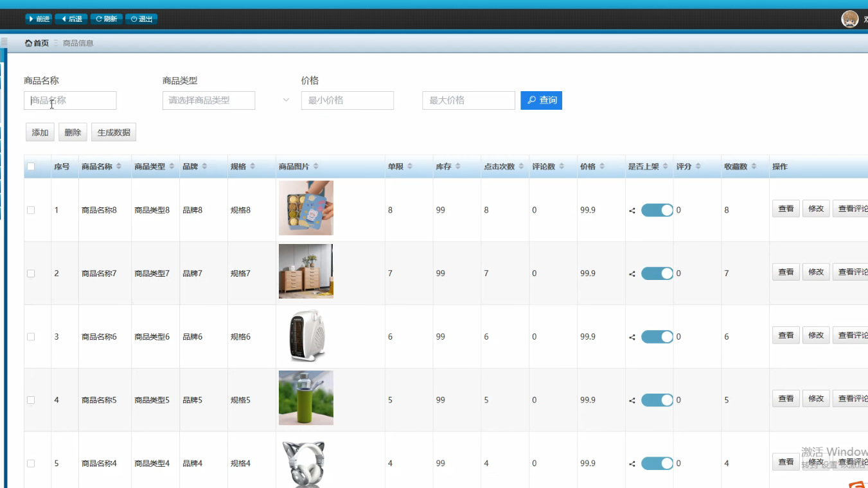Screen dimensions: 868x488
Task: Click the 商品名称 input field
Action: [70, 100]
